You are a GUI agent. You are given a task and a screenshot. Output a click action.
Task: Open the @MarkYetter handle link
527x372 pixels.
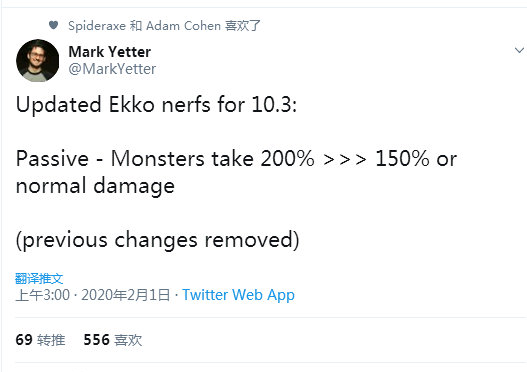(112, 69)
